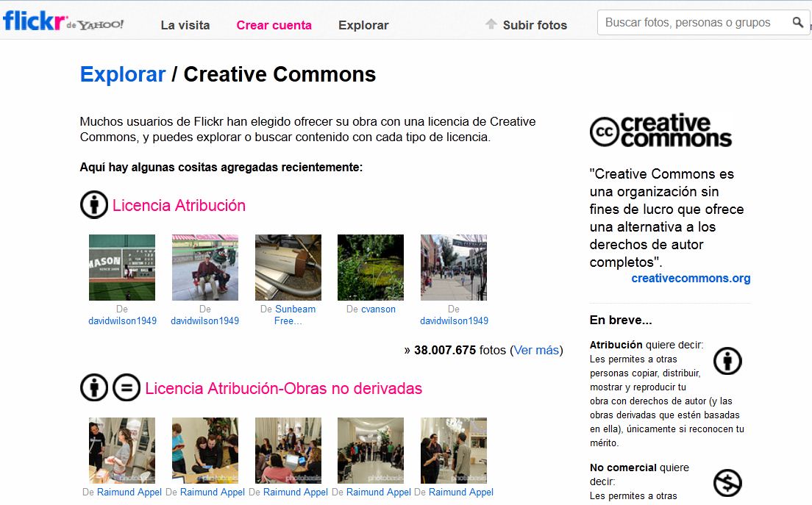Open fifth Raimund Appel thumbnail
The height and width of the screenshot is (505, 812).
(x=454, y=451)
